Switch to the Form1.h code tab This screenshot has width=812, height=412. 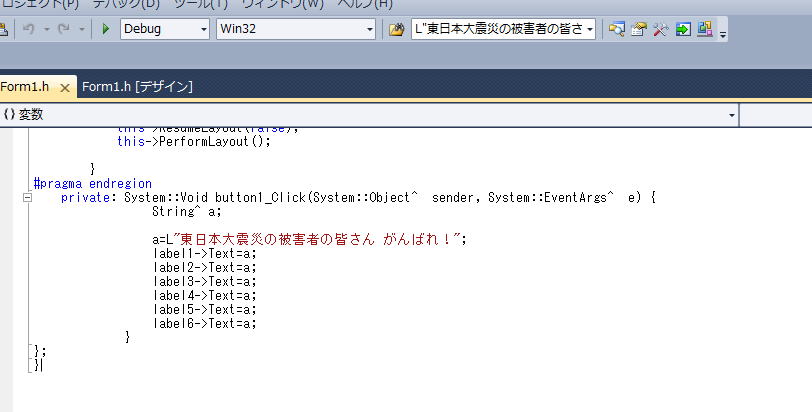25,86
